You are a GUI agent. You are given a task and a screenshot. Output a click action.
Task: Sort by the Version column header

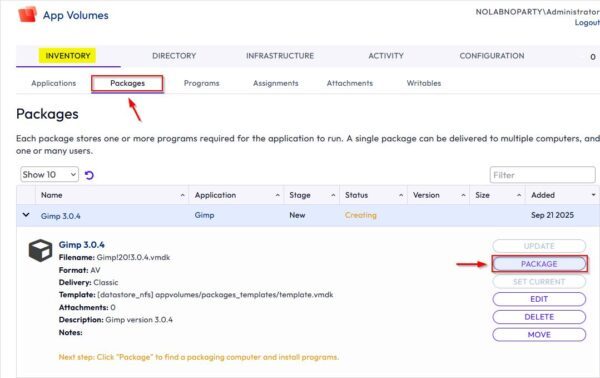click(x=439, y=195)
